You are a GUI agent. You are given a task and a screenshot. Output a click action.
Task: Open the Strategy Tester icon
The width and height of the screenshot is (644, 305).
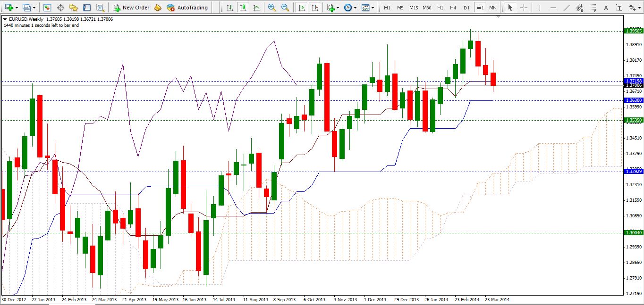click(x=100, y=8)
